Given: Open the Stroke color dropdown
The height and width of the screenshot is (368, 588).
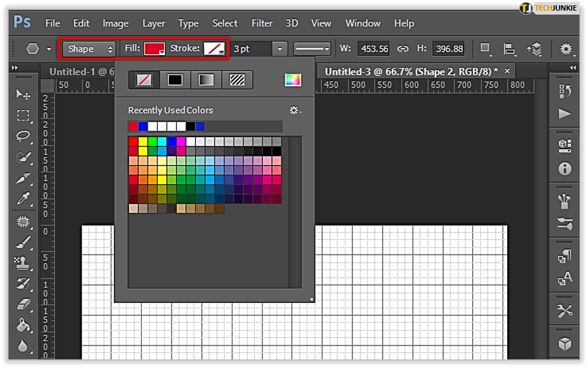Looking at the screenshot, I should pyautogui.click(x=214, y=49).
